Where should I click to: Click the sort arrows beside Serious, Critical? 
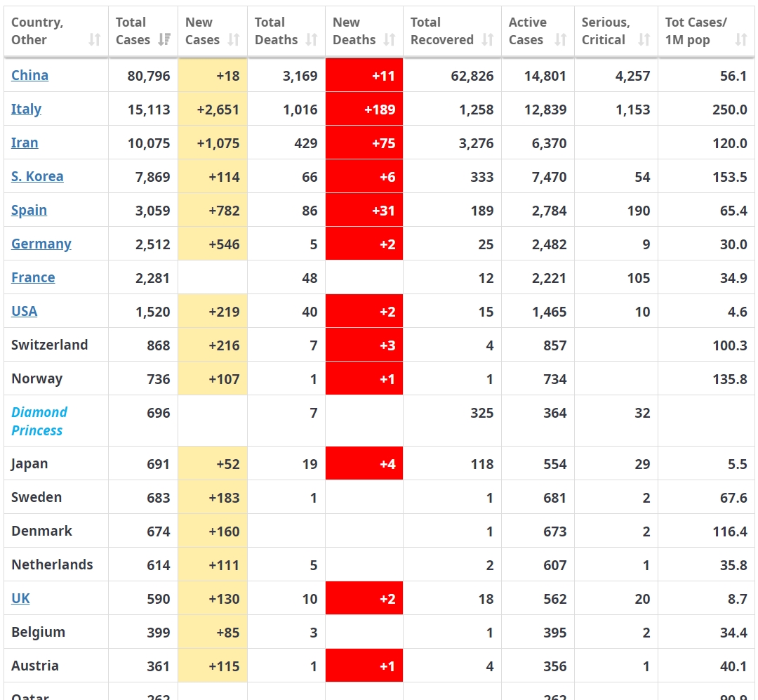coord(644,40)
